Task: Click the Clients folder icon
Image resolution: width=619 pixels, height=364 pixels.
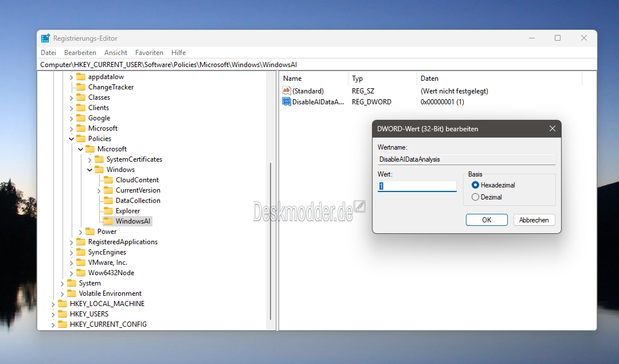Action: coord(81,107)
